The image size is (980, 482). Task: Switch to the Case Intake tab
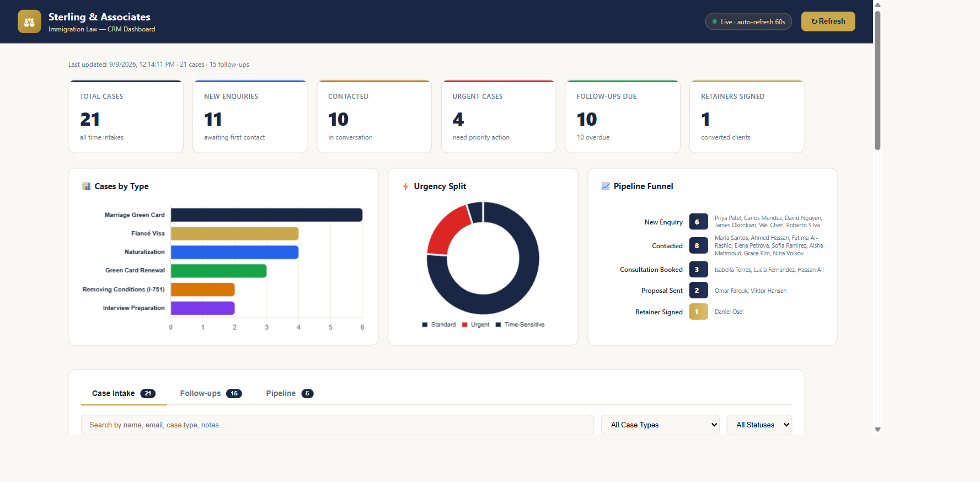(x=124, y=393)
